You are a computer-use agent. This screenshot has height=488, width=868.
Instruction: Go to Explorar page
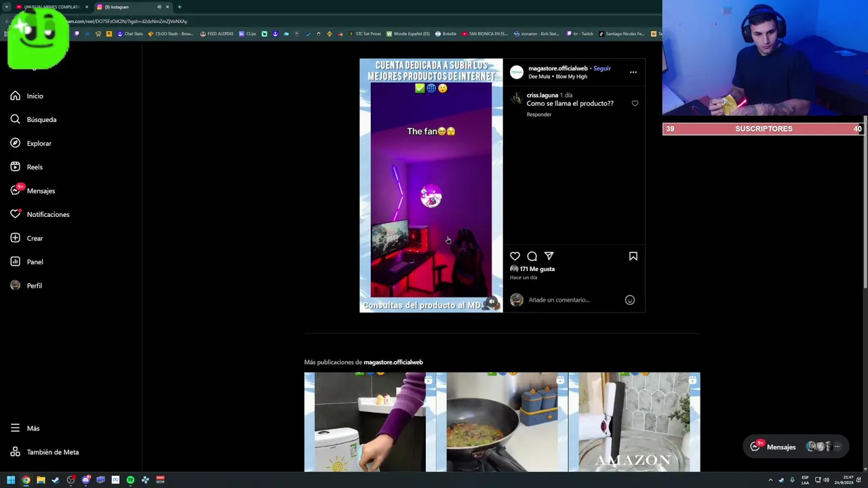[31, 143]
